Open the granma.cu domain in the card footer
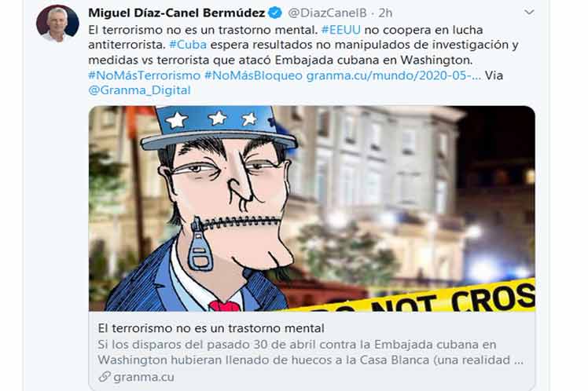 144,377
